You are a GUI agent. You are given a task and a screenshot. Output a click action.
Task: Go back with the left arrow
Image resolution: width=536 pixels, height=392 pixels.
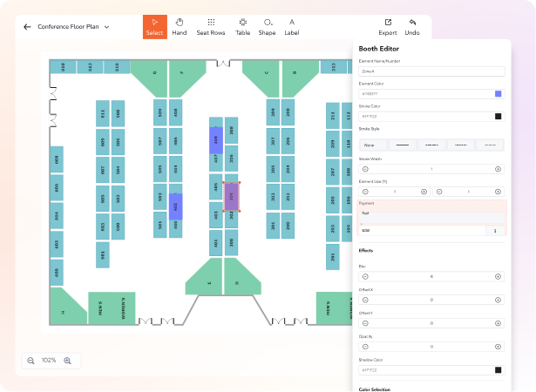click(27, 27)
